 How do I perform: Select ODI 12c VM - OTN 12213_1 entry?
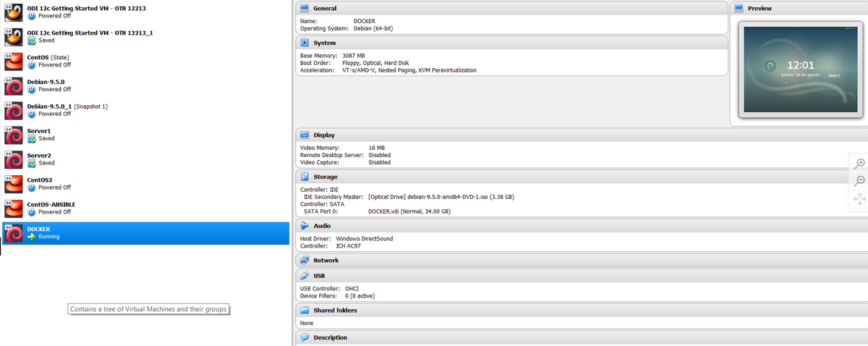pyautogui.click(x=145, y=36)
